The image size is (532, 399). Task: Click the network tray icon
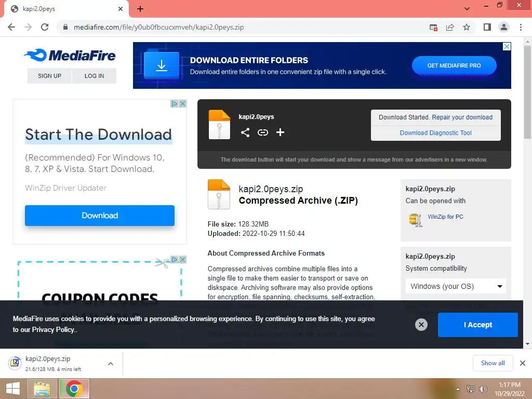pos(471,389)
